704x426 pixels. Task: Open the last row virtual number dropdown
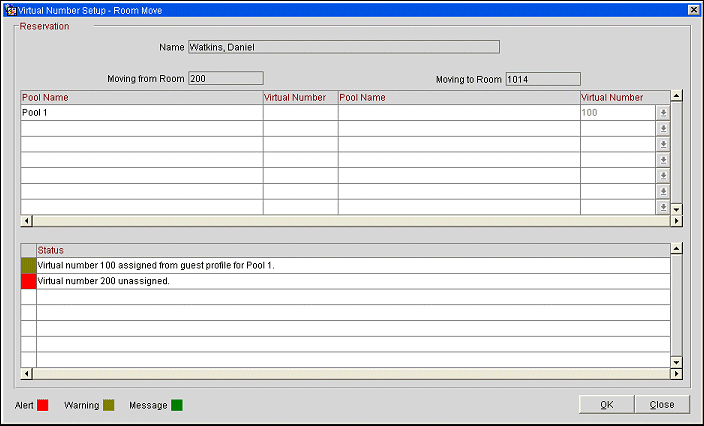click(662, 207)
